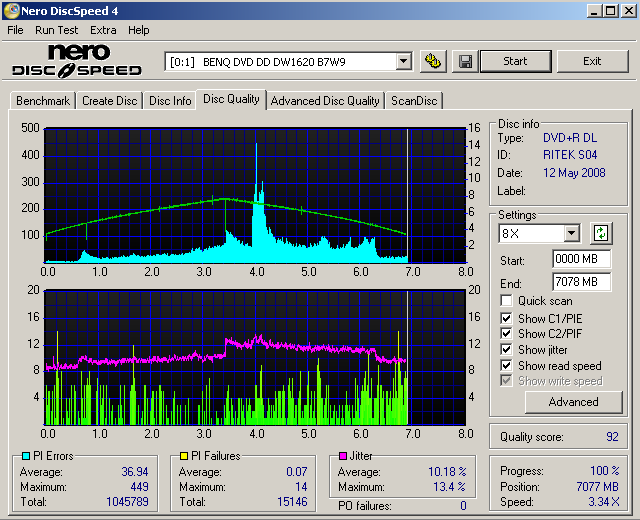Click the Start position field 0000 MB

(x=581, y=259)
